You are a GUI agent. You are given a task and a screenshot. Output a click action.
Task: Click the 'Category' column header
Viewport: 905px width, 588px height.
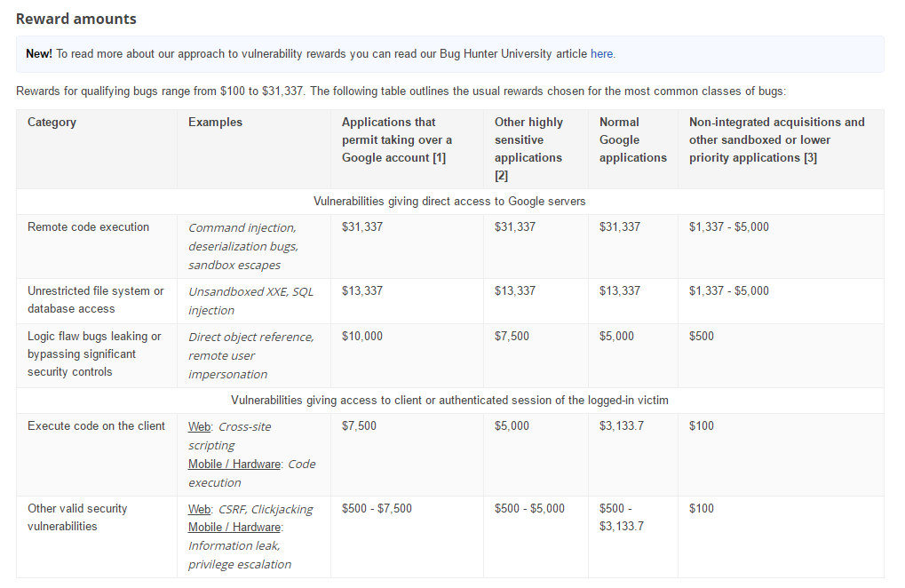pyautogui.click(x=52, y=123)
